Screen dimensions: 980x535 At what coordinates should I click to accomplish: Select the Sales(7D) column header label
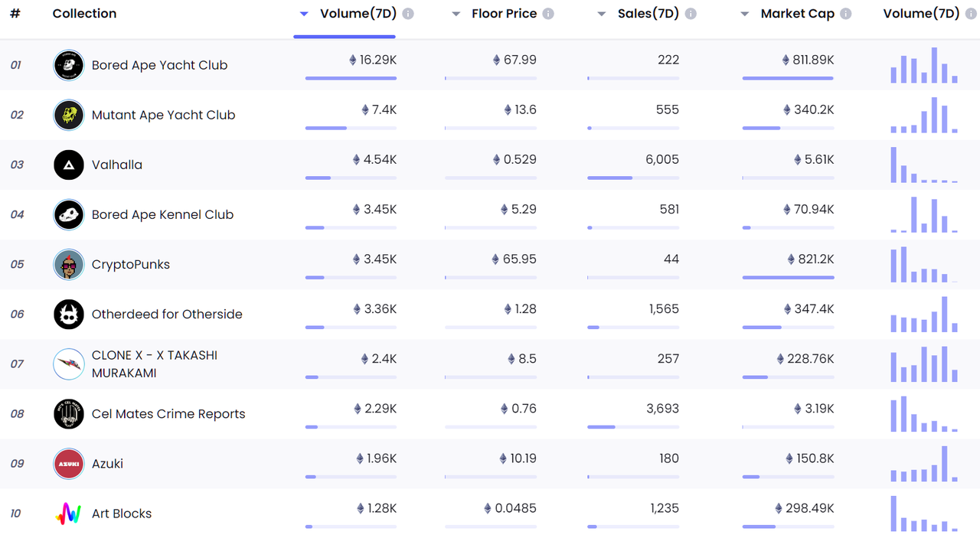[x=648, y=14]
